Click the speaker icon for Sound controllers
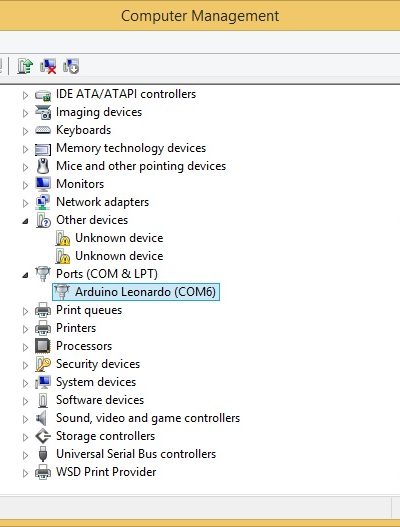Screen dimensions: 400x527 pyautogui.click(x=42, y=418)
